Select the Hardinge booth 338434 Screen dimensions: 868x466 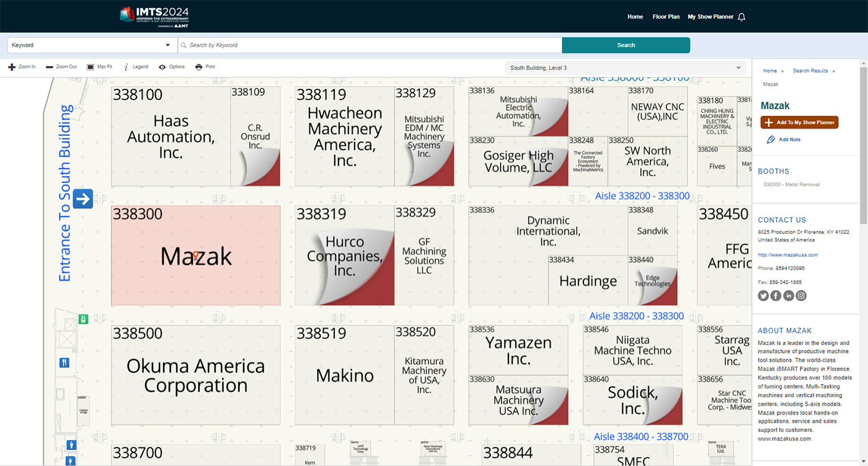click(588, 280)
